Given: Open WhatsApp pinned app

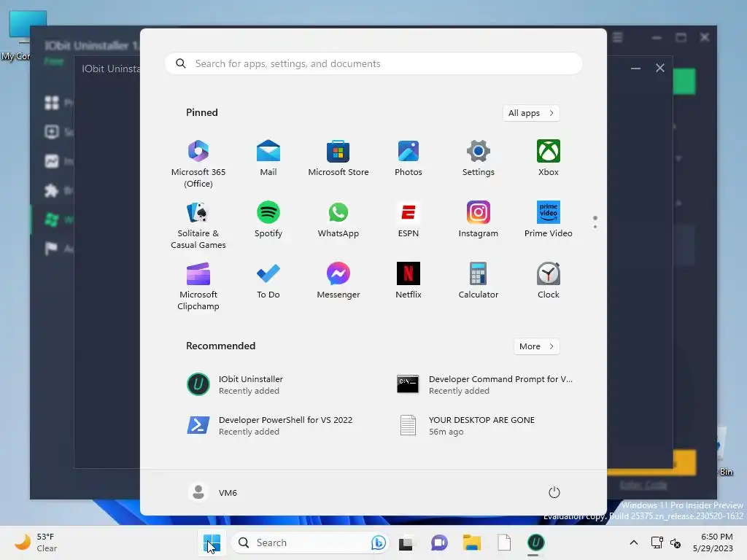Looking at the screenshot, I should pos(338,219).
